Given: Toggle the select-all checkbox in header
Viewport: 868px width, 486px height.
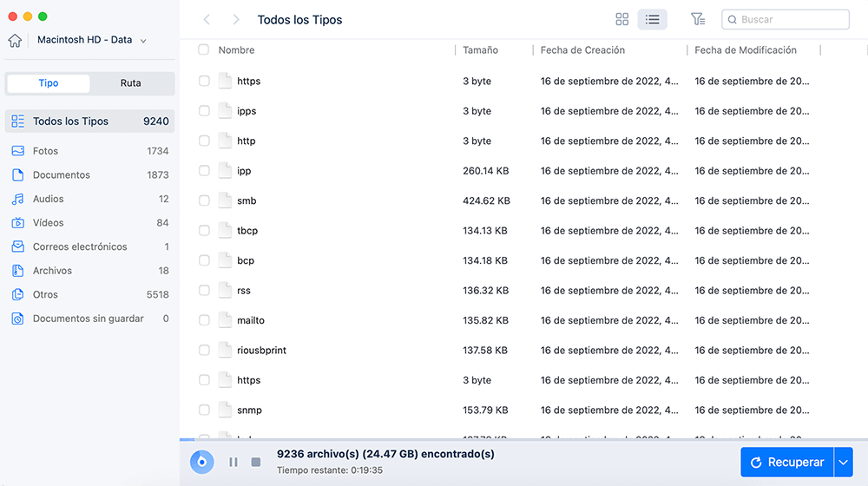Looking at the screenshot, I should [x=204, y=49].
